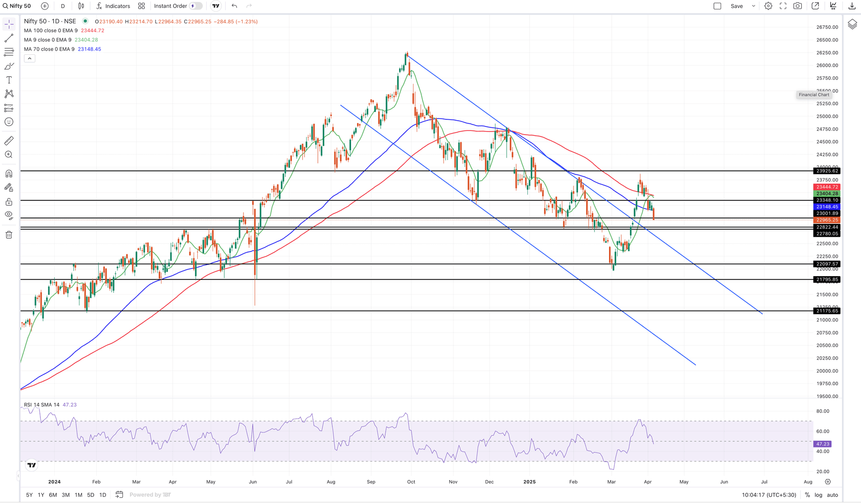Toggle the Instant Order switch
Viewport: 861px width, 504px height.
196,6
